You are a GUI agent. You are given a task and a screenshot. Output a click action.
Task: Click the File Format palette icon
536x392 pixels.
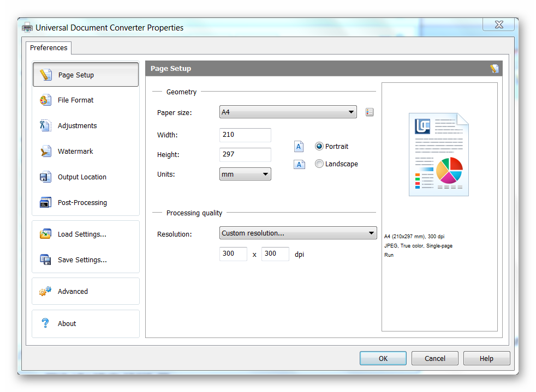[45, 100]
